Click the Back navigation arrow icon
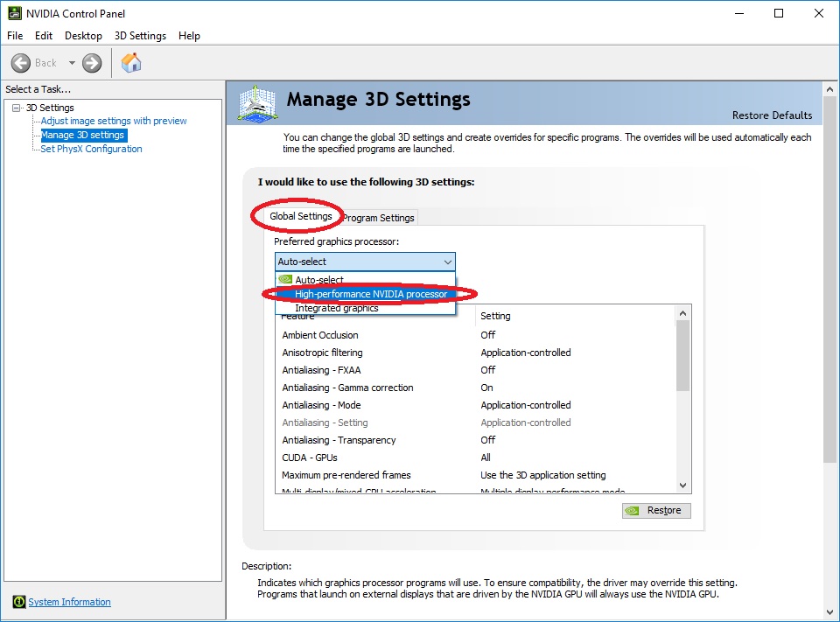This screenshot has height=622, width=840. pyautogui.click(x=22, y=62)
